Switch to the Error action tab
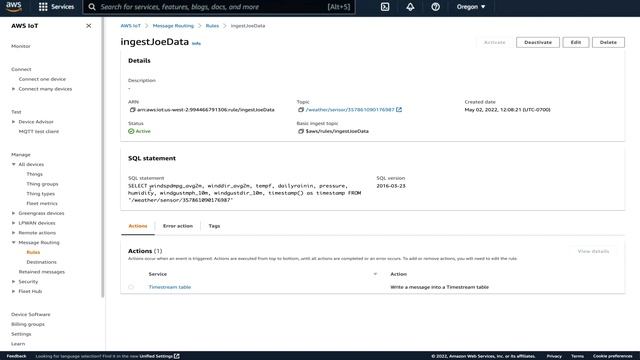 pyautogui.click(x=178, y=226)
